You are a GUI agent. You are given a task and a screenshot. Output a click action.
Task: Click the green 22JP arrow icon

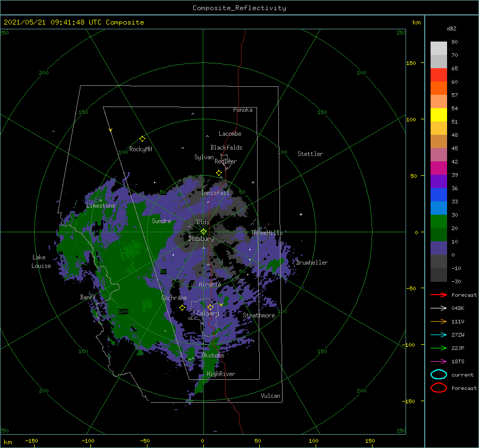[439, 348]
